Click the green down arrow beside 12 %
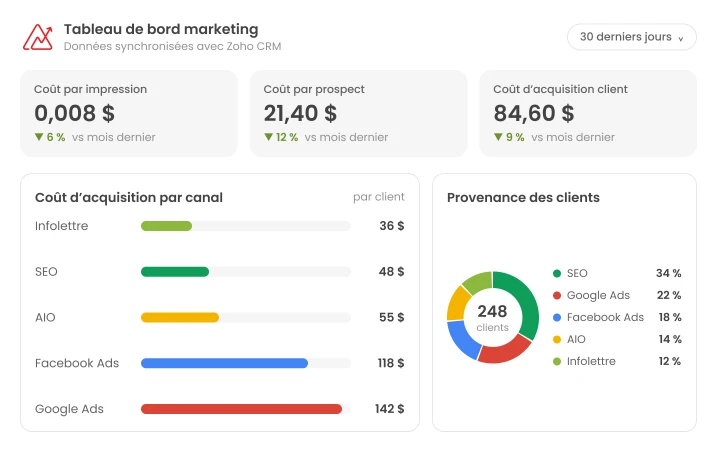The height and width of the screenshot is (452, 717). click(x=268, y=137)
